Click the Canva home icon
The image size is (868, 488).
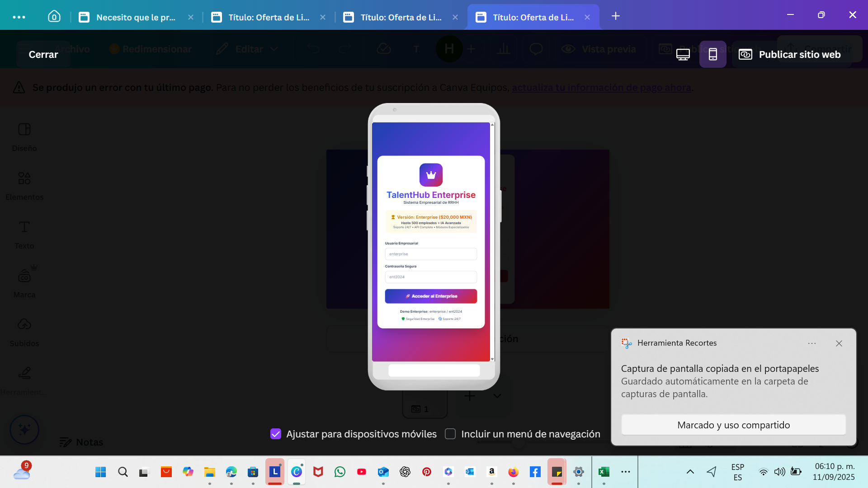(x=54, y=17)
